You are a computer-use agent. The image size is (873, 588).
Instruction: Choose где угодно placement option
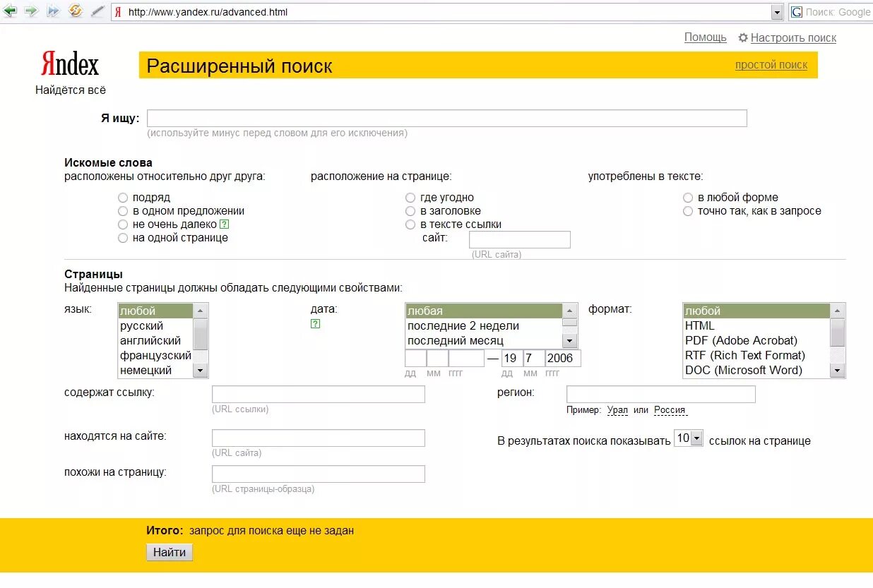click(x=410, y=198)
